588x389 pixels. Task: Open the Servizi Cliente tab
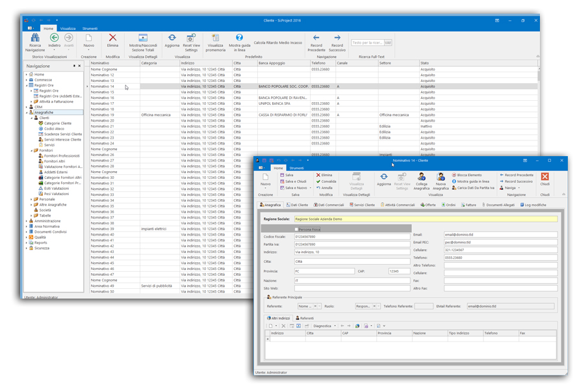tap(363, 205)
